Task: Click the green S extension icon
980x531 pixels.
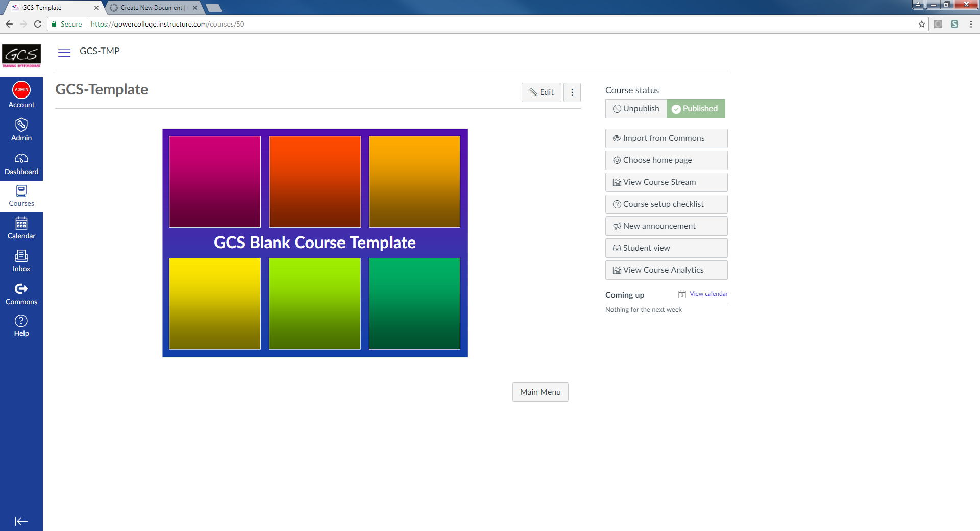Action: (x=954, y=24)
